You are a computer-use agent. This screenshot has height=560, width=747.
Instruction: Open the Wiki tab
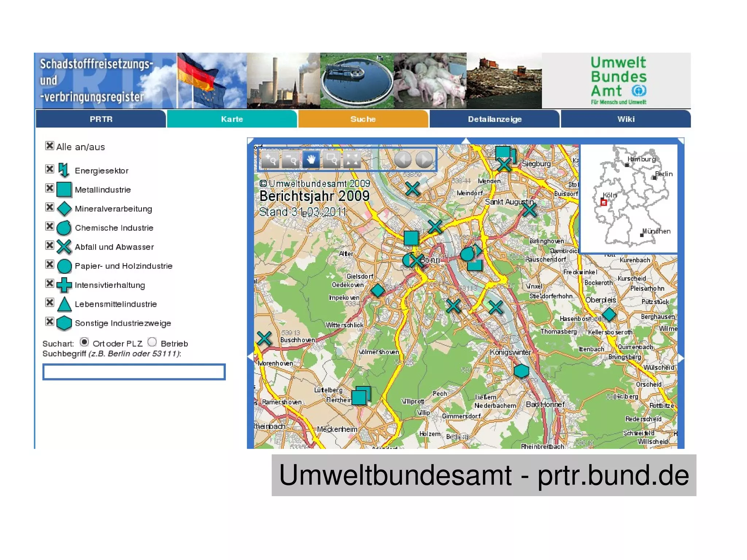point(626,119)
